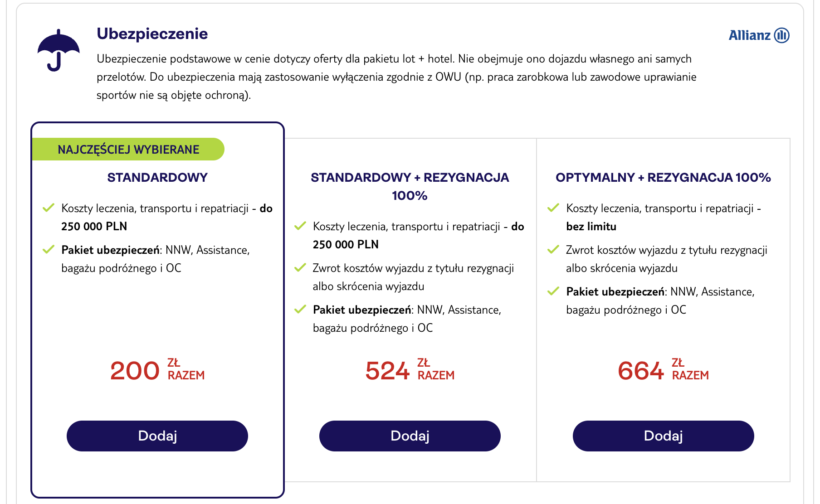Add Standardowy + Rezygnacja 100% insurance
The image size is (820, 504).
(410, 436)
